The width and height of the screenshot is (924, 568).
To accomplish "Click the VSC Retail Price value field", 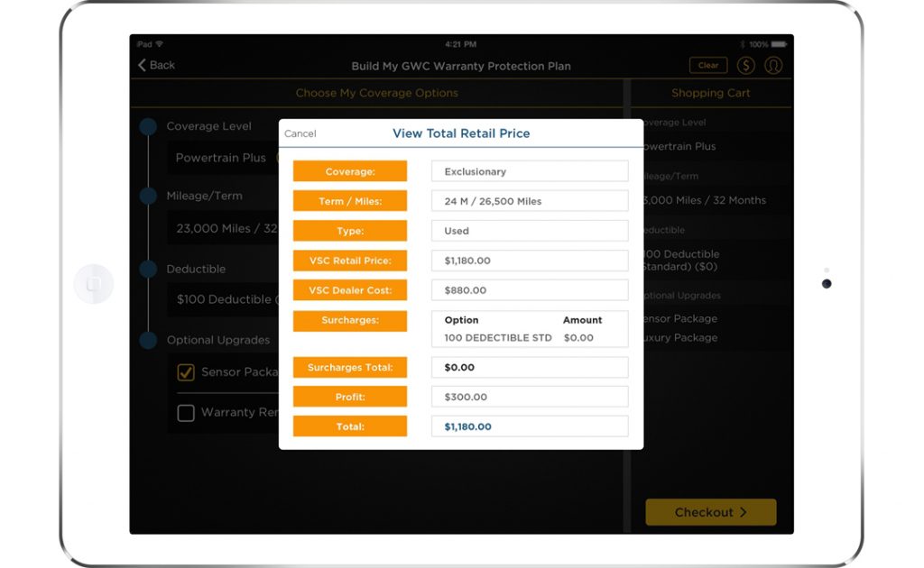I will click(x=530, y=261).
